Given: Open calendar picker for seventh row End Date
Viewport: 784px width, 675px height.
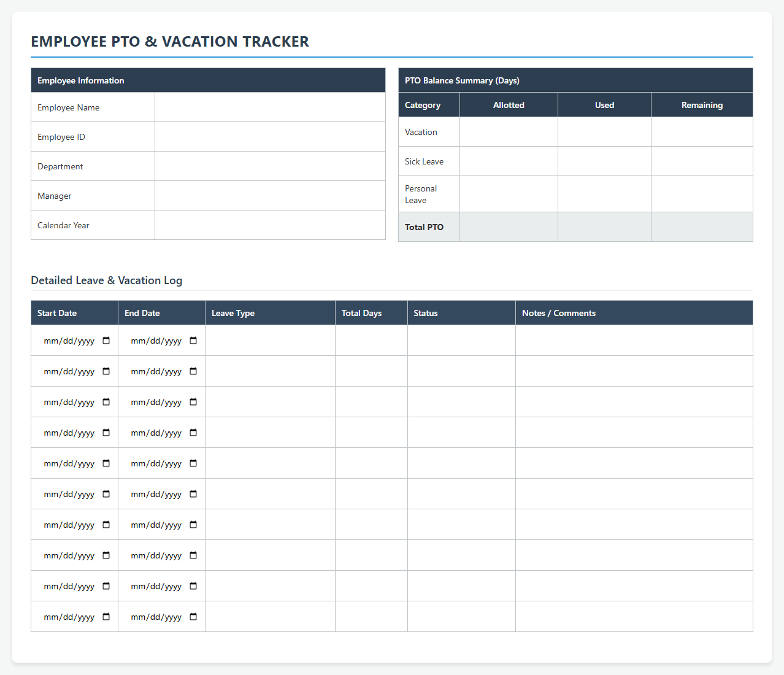Looking at the screenshot, I should pyautogui.click(x=193, y=525).
